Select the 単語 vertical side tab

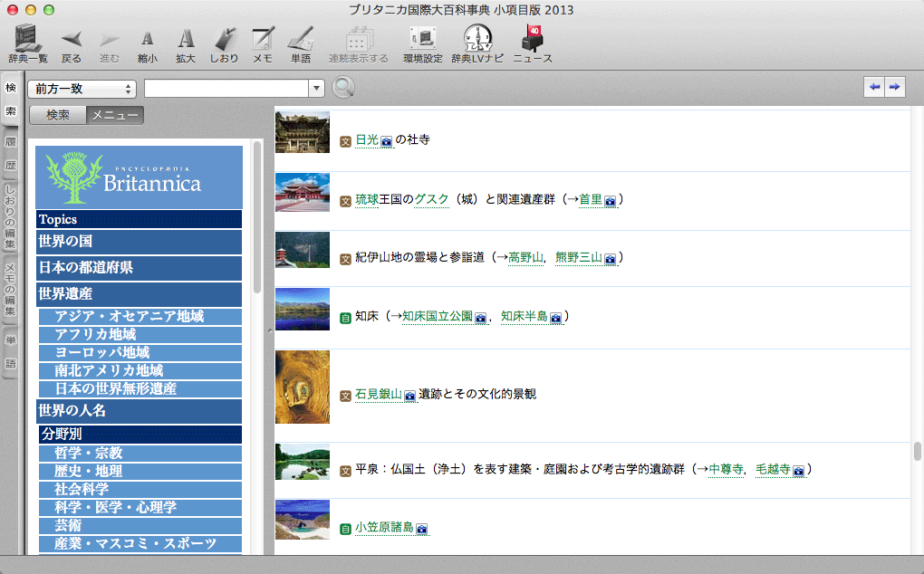[11, 352]
